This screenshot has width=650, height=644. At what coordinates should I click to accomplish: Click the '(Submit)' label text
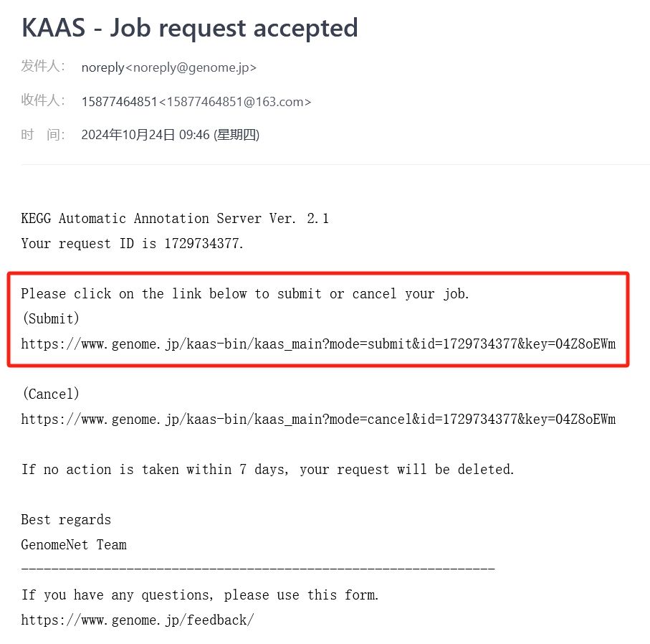point(51,318)
